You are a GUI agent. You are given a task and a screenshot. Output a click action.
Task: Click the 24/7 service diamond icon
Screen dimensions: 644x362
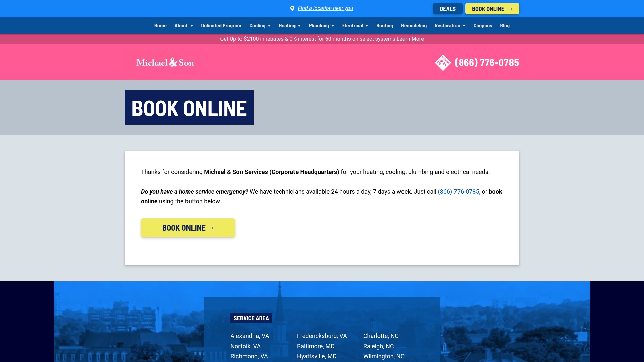(x=443, y=63)
